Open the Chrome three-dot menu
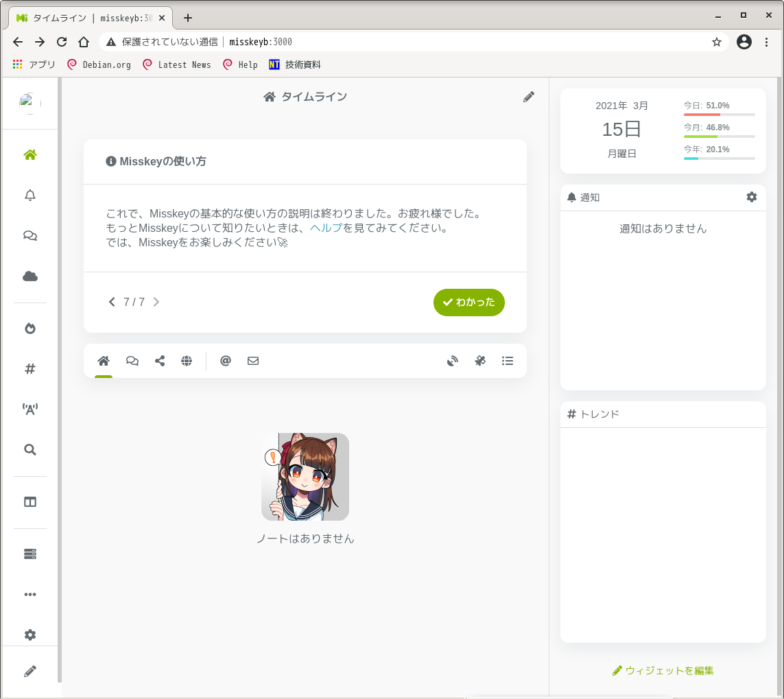 tap(766, 42)
